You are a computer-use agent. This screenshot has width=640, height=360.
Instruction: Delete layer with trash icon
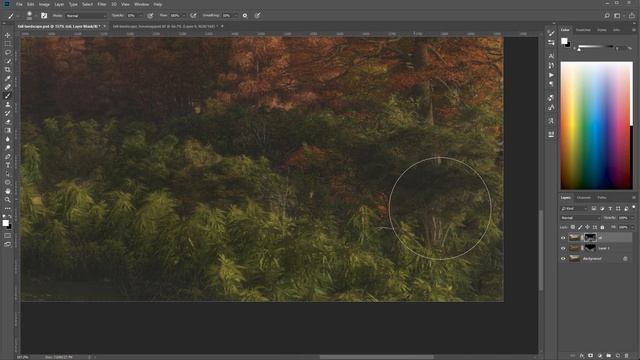click(x=627, y=356)
